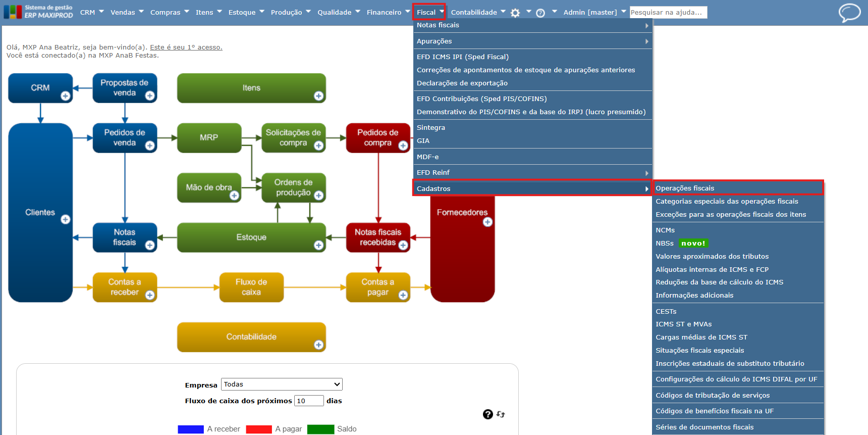The width and height of the screenshot is (868, 435).
Task: Open the Vendas dropdown menu
Action: point(127,12)
